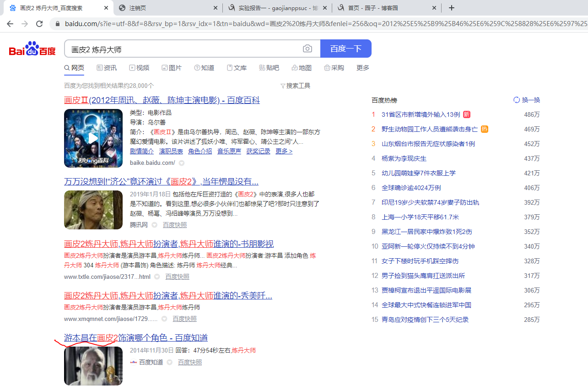Close the 注销页 tab
The width and height of the screenshot is (588, 391).
tap(216, 8)
